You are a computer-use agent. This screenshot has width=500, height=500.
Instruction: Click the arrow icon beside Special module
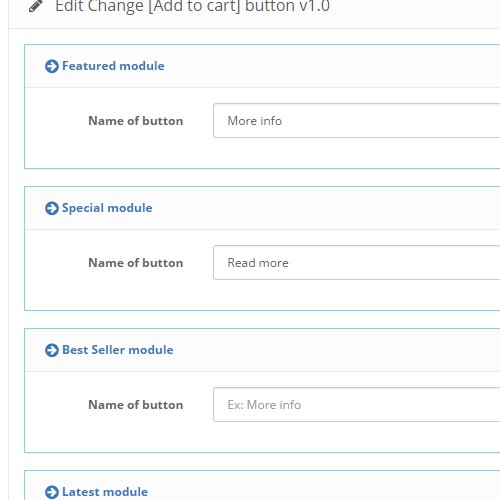click(x=52, y=208)
